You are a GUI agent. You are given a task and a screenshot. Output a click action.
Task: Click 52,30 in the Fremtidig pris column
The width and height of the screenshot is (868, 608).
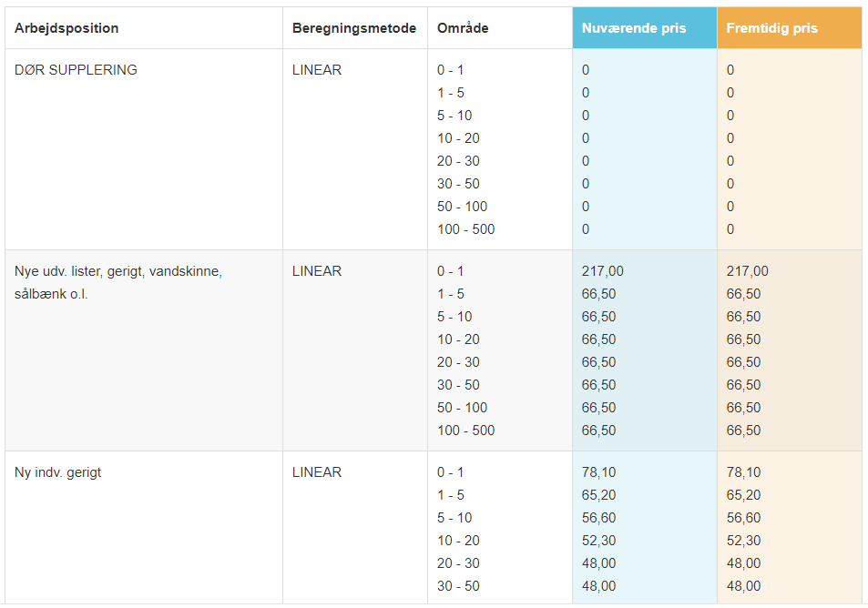(x=743, y=541)
